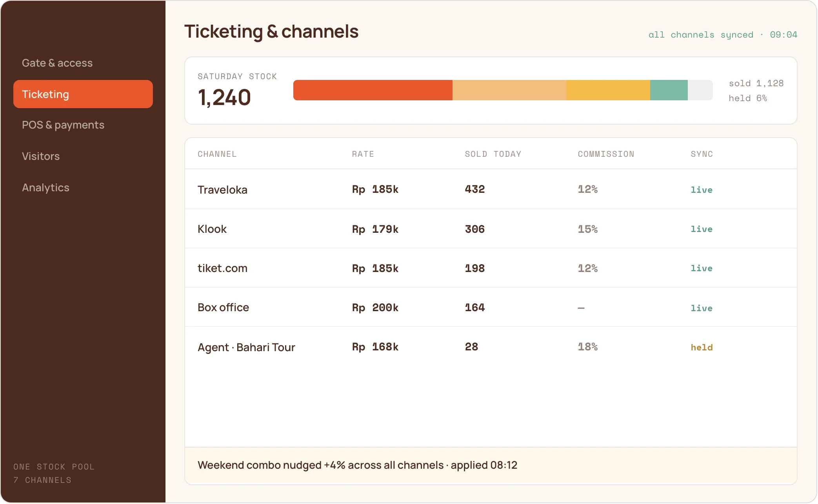Select the Traveloka channel row
818x504 pixels.
click(491, 189)
